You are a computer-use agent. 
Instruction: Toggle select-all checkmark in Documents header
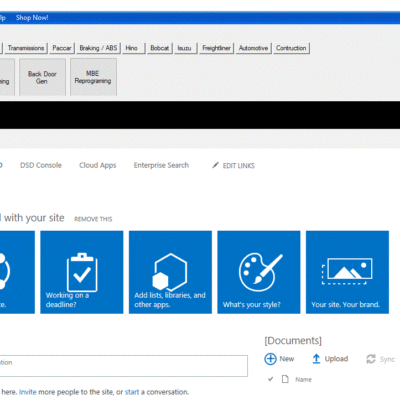pyautogui.click(x=270, y=379)
